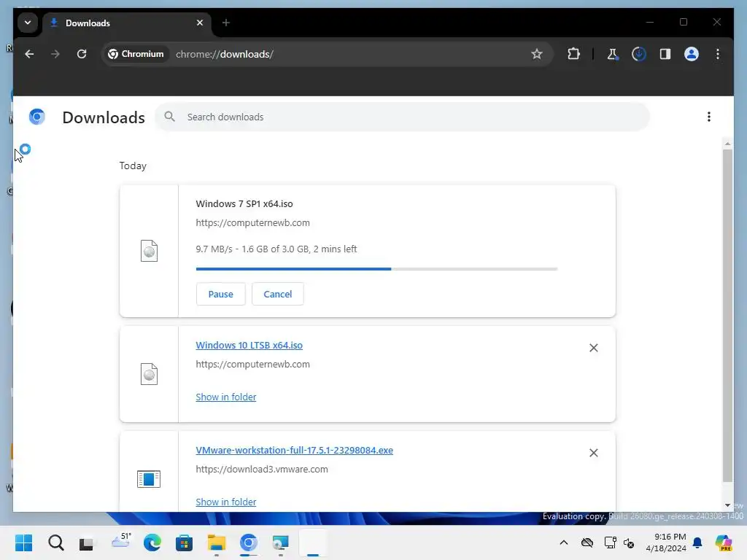This screenshot has width=747, height=560.
Task: Open the Extensions puzzle-piece icon
Action: click(x=573, y=54)
